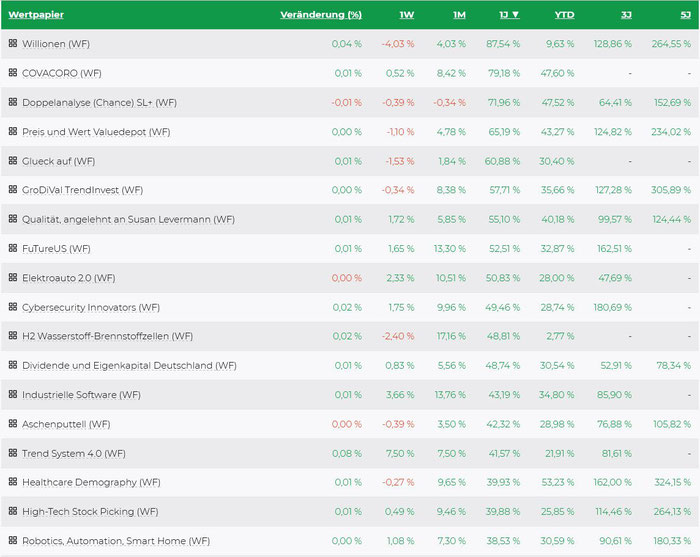Sort by Veränderung (%) column header
The image size is (700, 557).
click(x=321, y=15)
